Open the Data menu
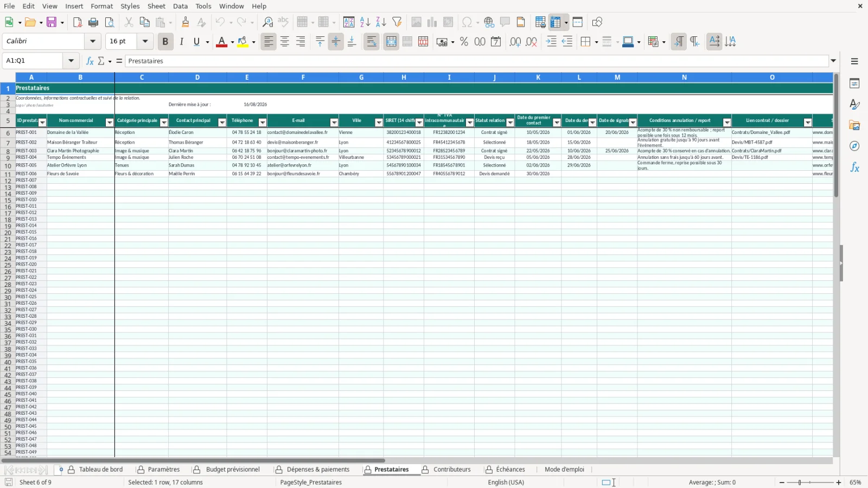Image resolution: width=868 pixels, height=488 pixels. point(181,6)
